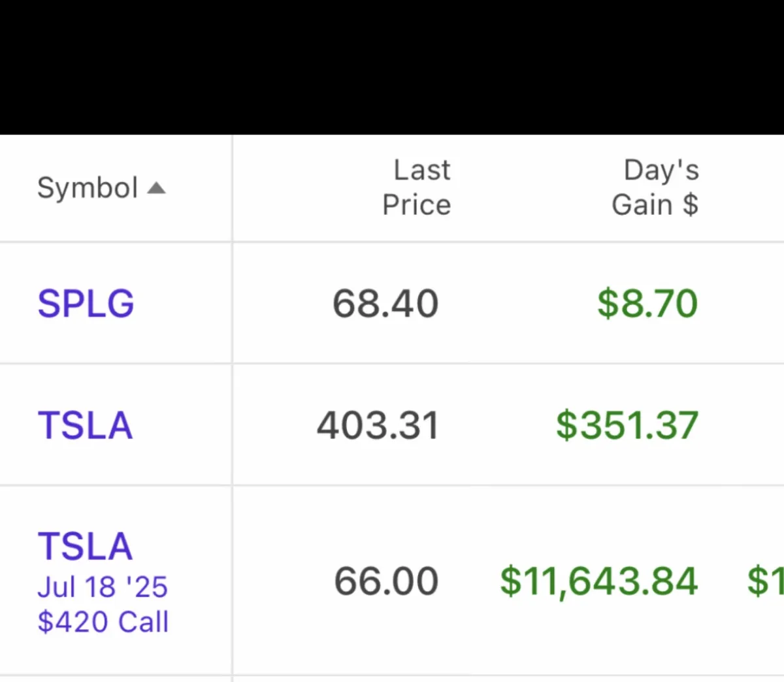Click the Jul 18 '25 expiration text

[103, 587]
